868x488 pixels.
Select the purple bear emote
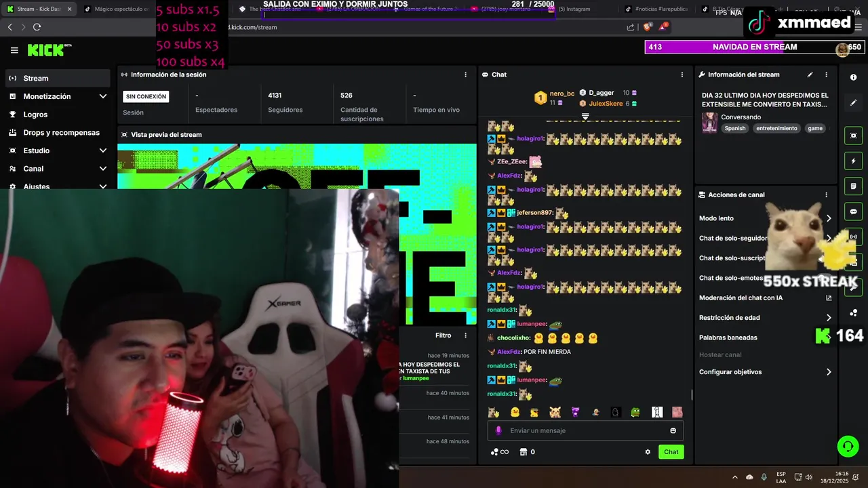575,412
